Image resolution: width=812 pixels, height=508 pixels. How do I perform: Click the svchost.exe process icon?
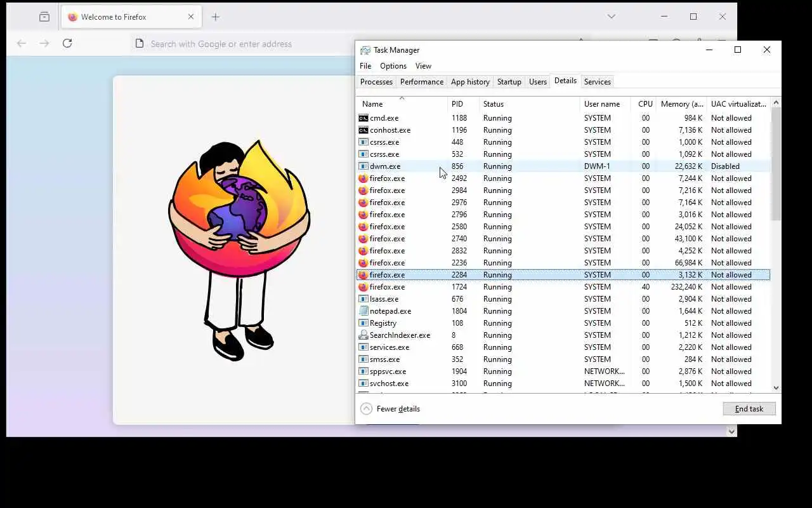pos(363,384)
